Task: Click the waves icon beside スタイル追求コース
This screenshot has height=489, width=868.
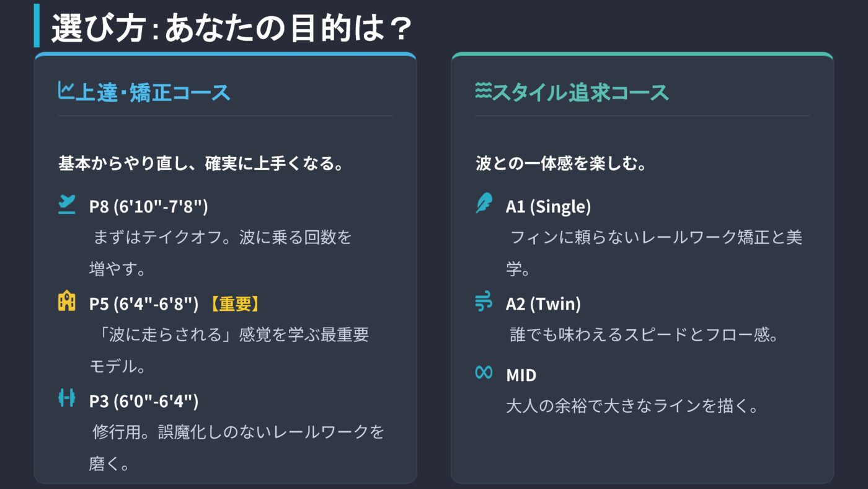Action: pos(482,91)
